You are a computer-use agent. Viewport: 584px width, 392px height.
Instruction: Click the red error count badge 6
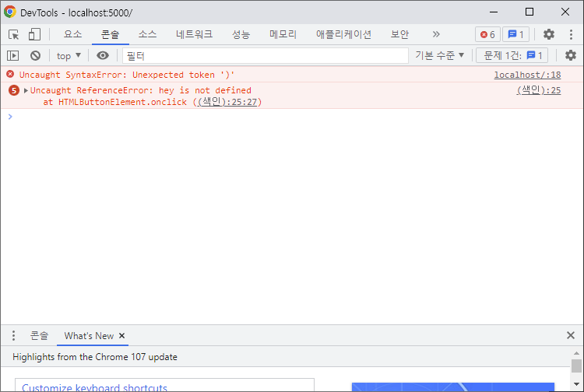click(487, 34)
